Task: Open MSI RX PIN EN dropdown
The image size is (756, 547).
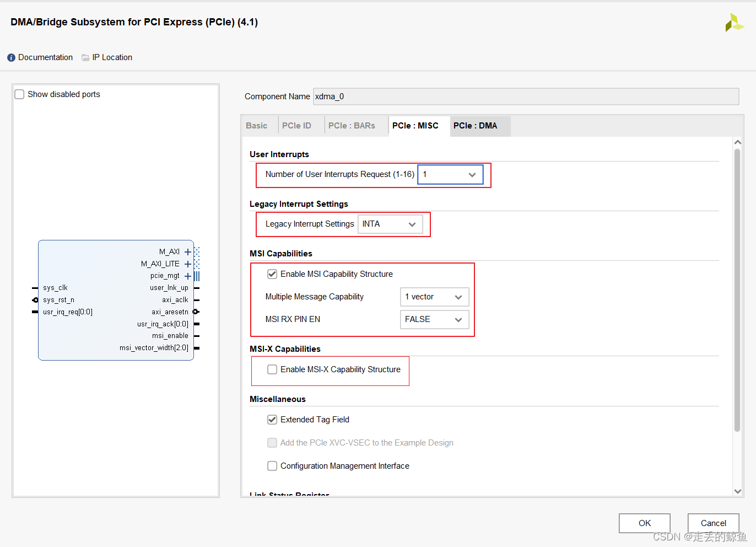Action: click(x=434, y=319)
